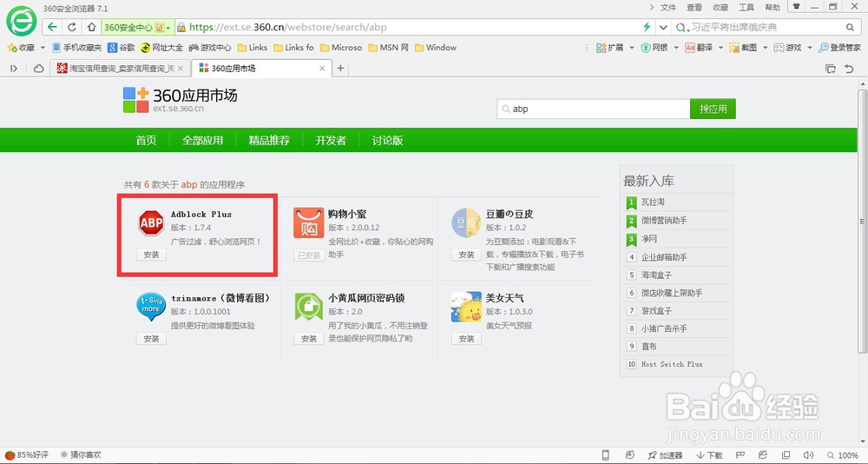Open the sidebar toggle icon left of tabs
This screenshot has width=868, height=464.
[x=14, y=68]
